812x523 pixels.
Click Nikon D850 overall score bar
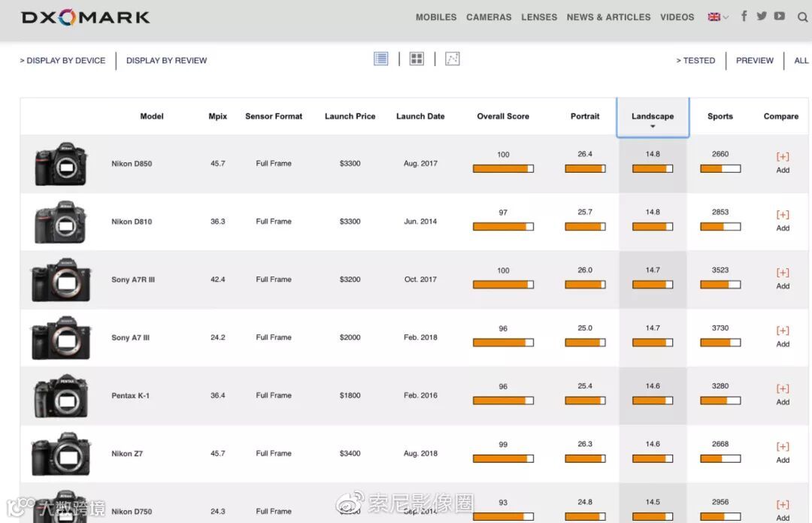(x=503, y=168)
